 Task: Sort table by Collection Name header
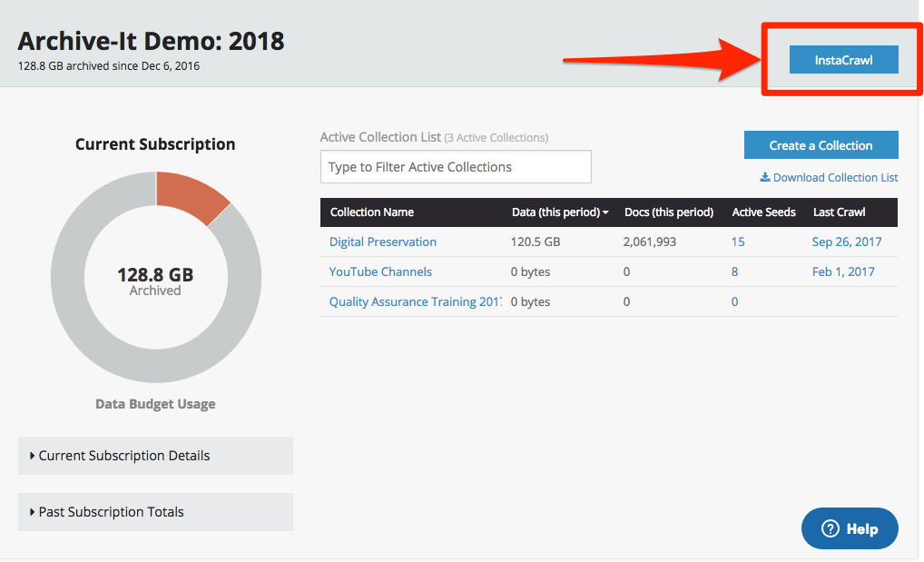point(372,212)
